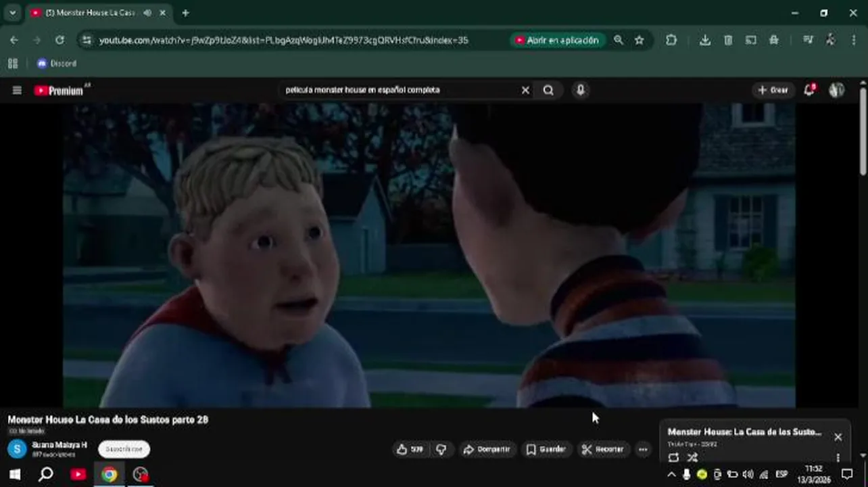Screen dimensions: 868x487
Task: Open Chrome extensions puzzle icon
Action: (671, 41)
